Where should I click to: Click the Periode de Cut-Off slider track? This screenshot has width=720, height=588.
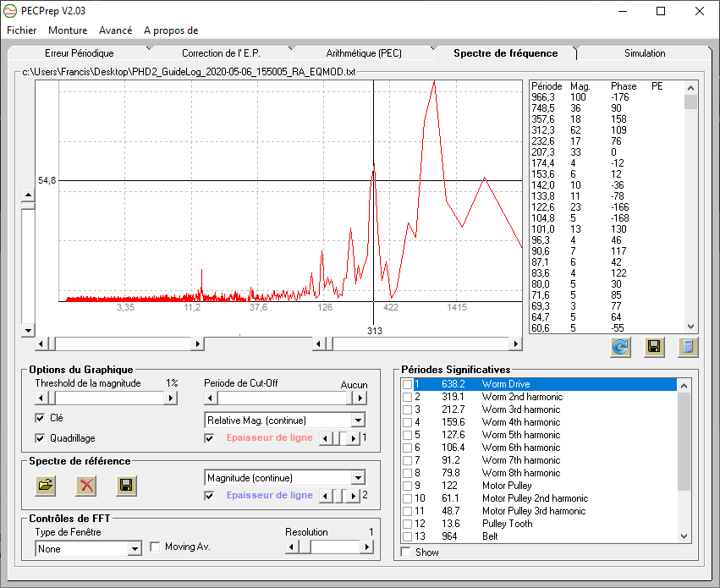tap(285, 398)
